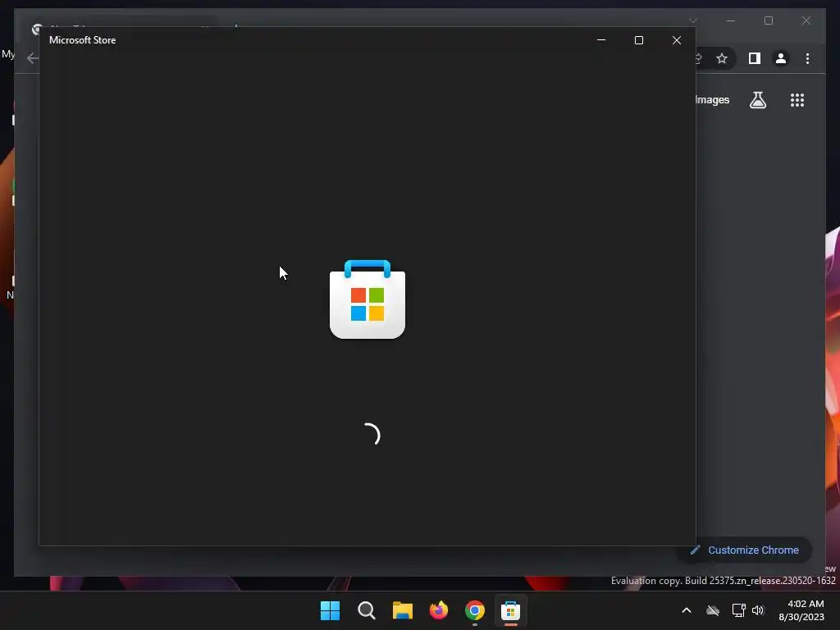Minimize the Chrome window
Viewport: 840px width, 630px height.
[731, 21]
